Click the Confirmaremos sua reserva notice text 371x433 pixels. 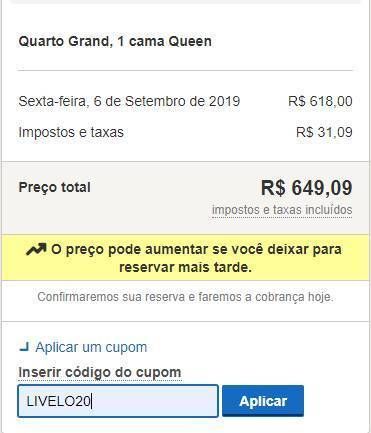pyautogui.click(x=185, y=297)
